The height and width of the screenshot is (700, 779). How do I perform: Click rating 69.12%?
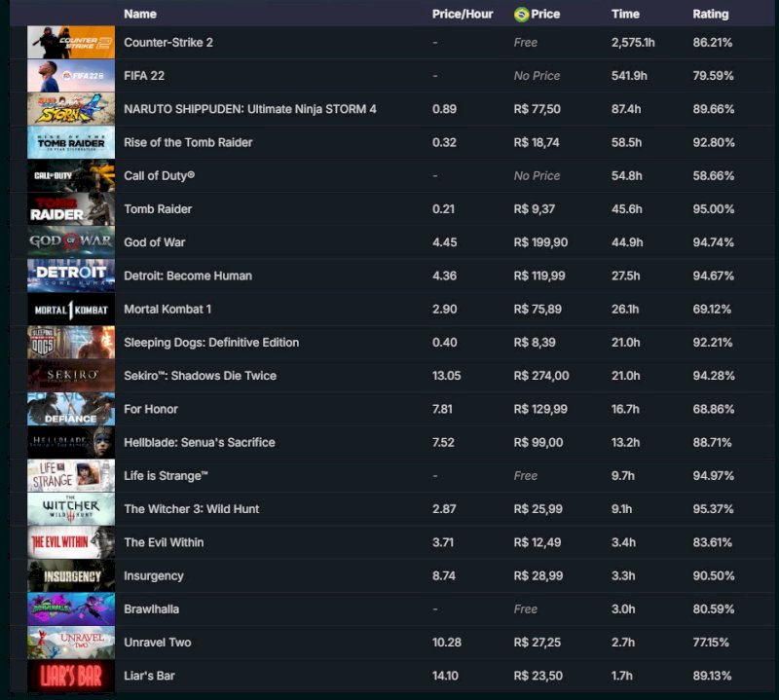point(712,309)
